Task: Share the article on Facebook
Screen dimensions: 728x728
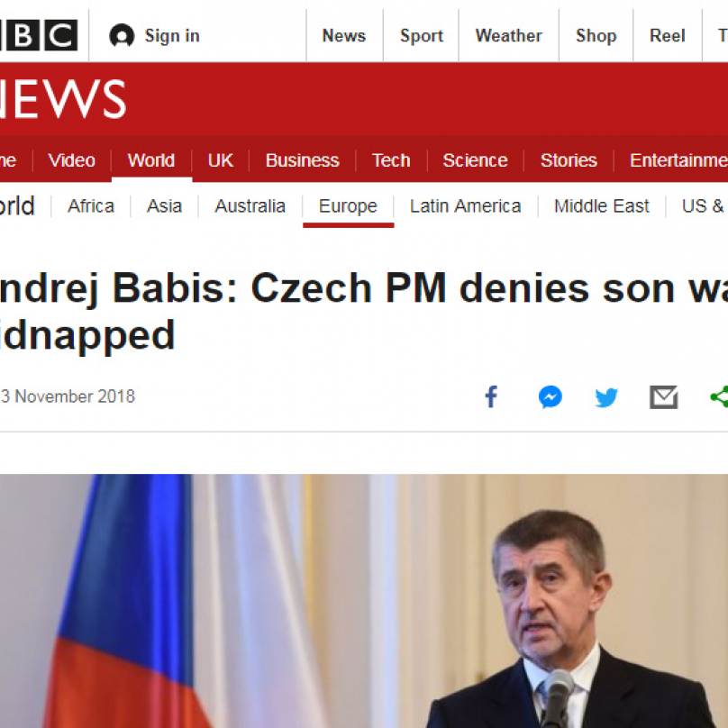Action: (x=491, y=396)
